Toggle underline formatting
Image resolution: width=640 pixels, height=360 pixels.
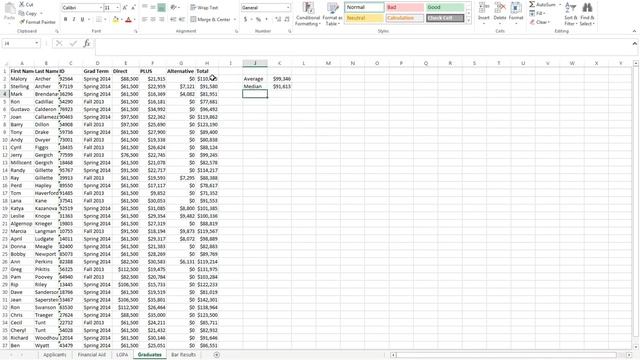(82, 20)
